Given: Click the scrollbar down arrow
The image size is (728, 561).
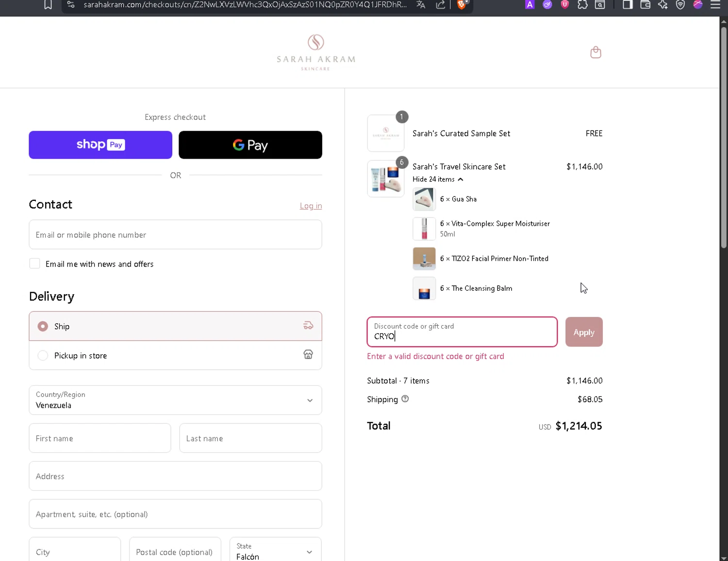Looking at the screenshot, I should click(x=724, y=557).
